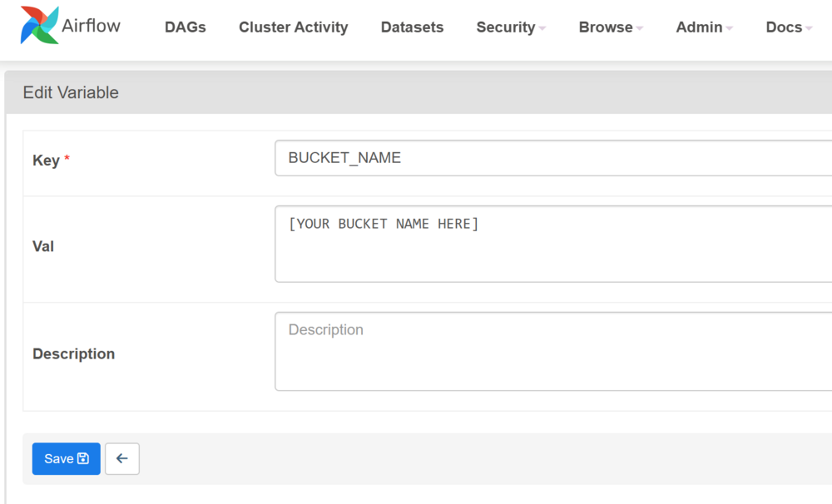
Task: Click the back arrow icon button
Action: [x=121, y=458]
